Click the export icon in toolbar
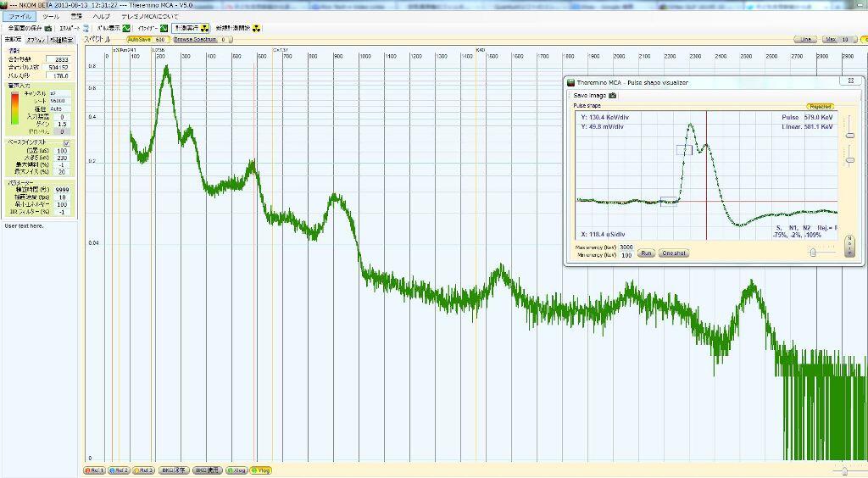 point(86,28)
